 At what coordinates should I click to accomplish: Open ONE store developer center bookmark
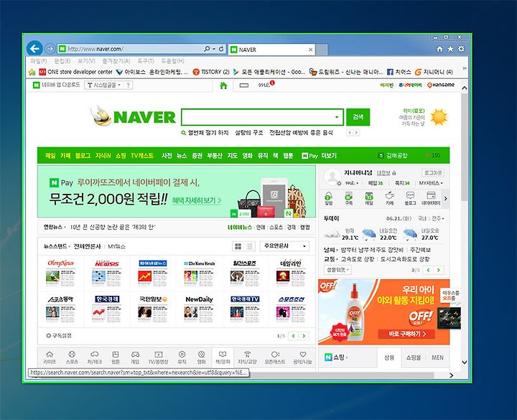point(76,72)
